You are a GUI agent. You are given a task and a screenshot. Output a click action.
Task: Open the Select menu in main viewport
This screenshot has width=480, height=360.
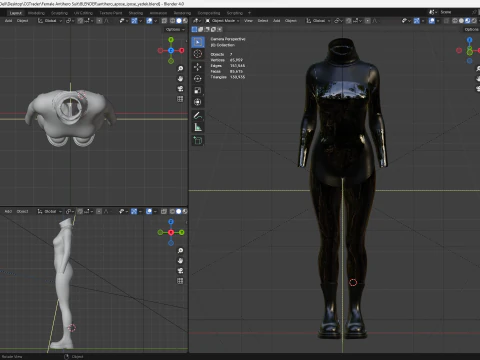point(263,21)
